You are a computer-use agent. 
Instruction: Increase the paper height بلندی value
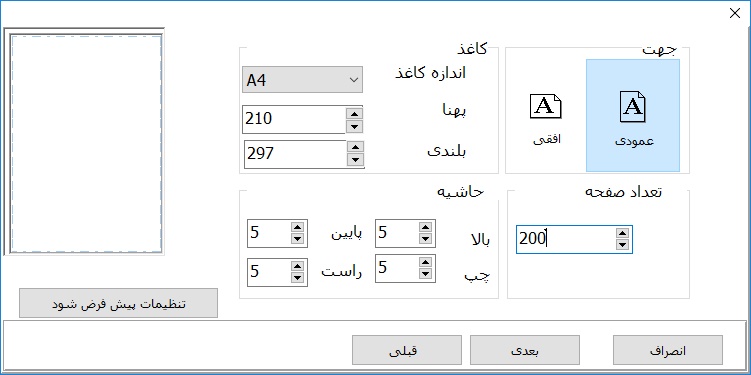point(355,148)
